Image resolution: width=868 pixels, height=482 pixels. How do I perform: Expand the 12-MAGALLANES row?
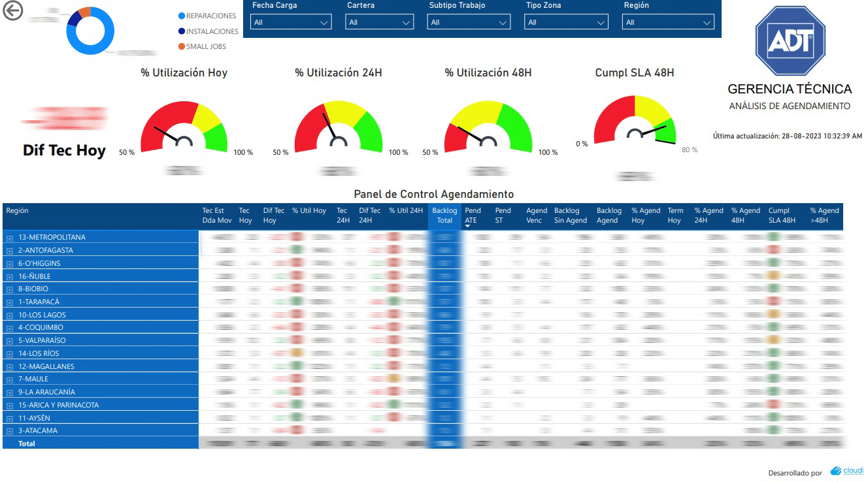[x=10, y=367]
